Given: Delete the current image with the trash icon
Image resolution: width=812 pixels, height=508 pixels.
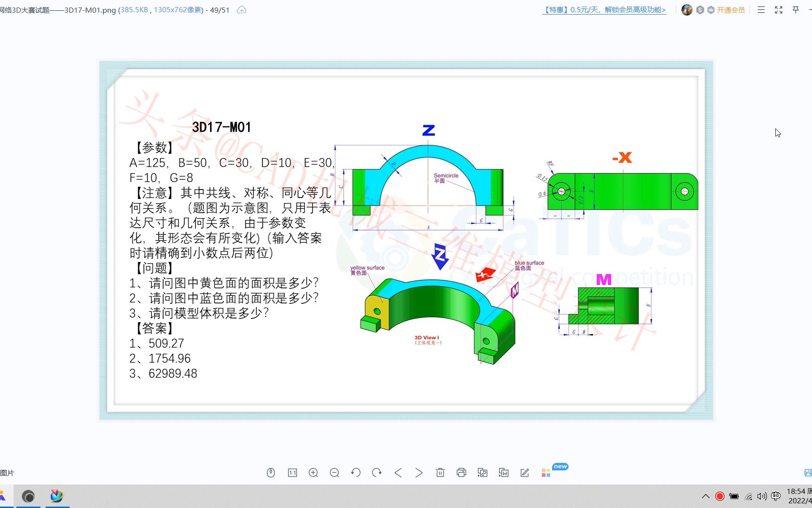Looking at the screenshot, I should [440, 473].
